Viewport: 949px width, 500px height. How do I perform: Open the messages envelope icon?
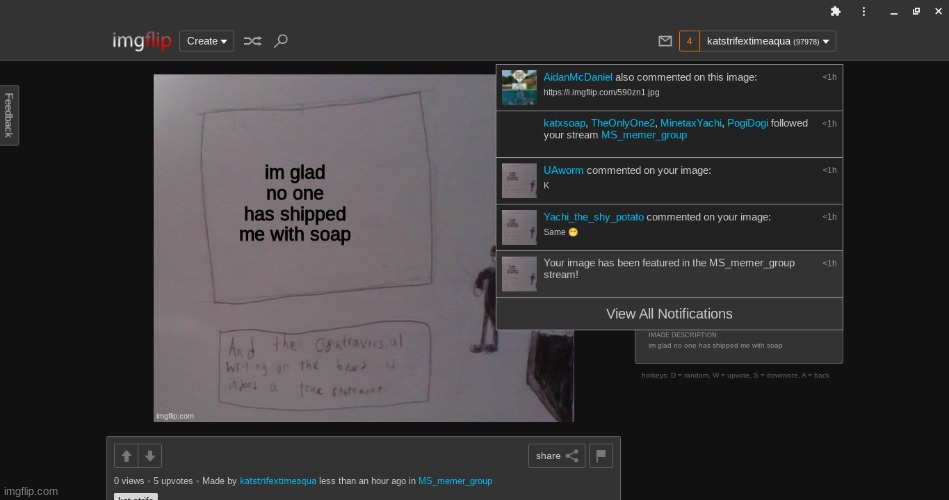[x=665, y=41]
